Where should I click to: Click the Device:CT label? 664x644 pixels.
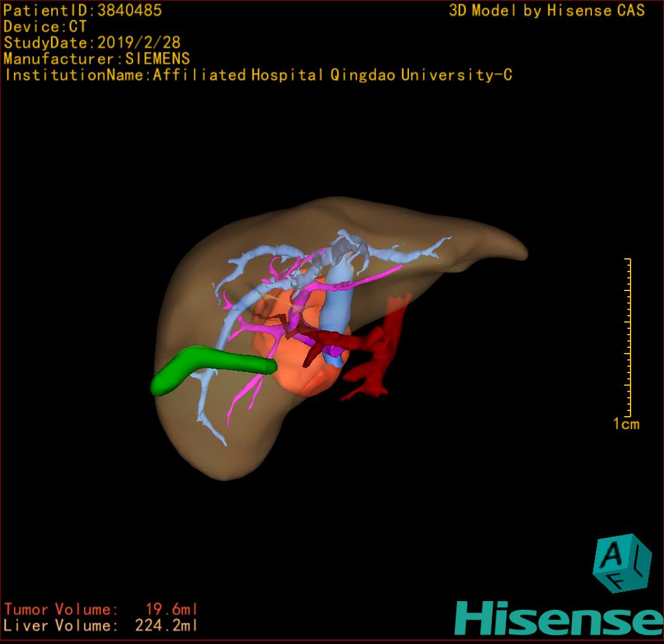point(45,27)
